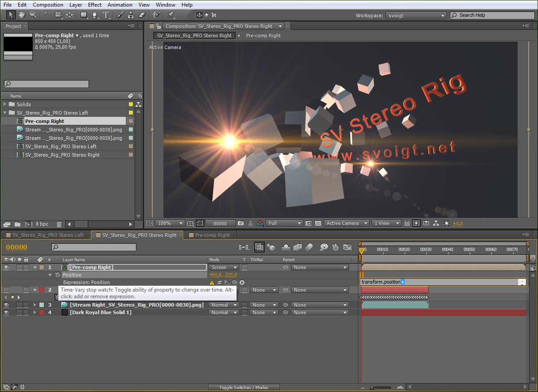Select the Pan Behind tool
The width and height of the screenshot is (538, 392).
pos(70,15)
